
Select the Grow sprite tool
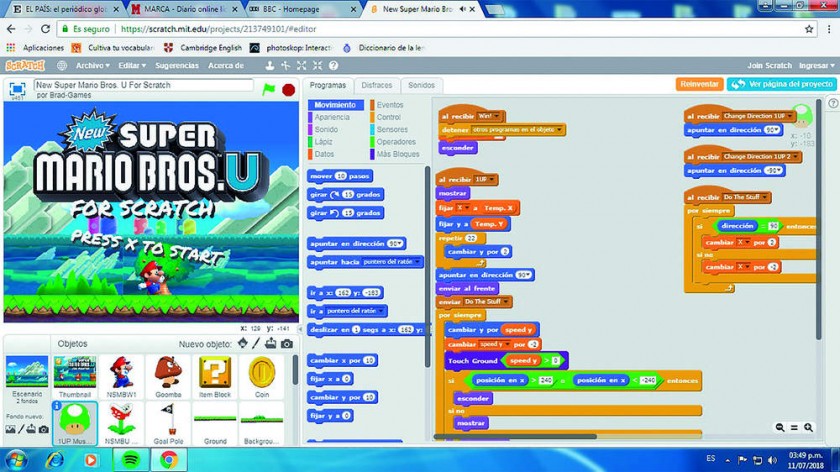coord(302,65)
